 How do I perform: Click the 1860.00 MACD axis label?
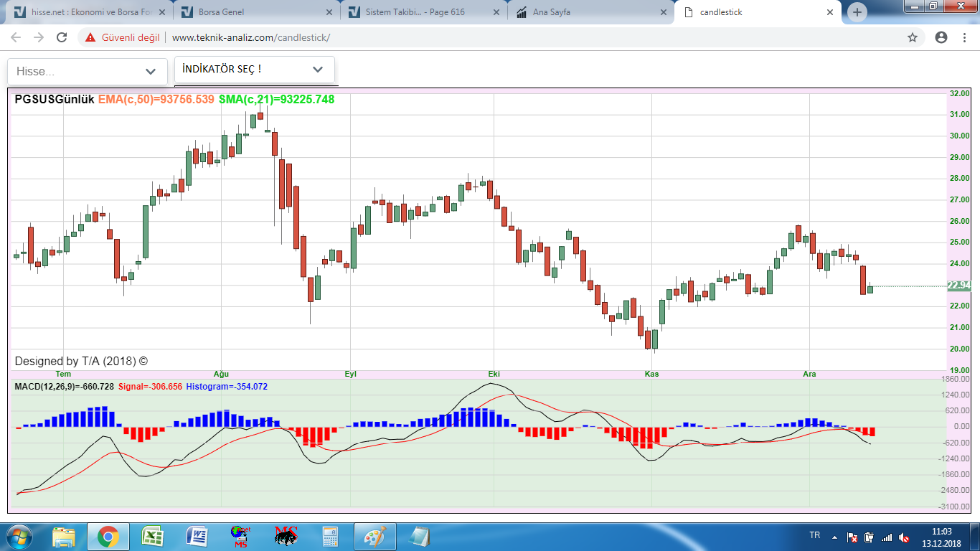tap(957, 378)
